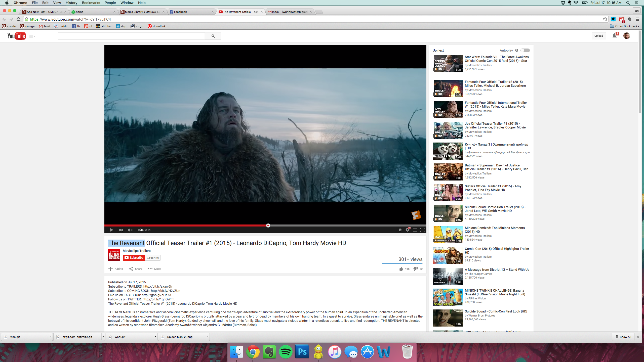644x362 pixels.
Task: Open new tab button
Action: [319, 12]
